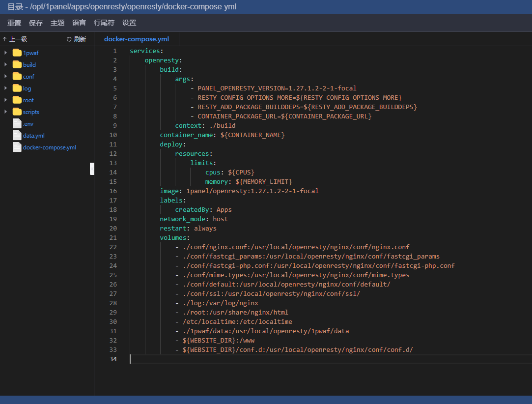The height and width of the screenshot is (404, 532).
Task: Open the 主题 theme menu
Action: [x=57, y=23]
